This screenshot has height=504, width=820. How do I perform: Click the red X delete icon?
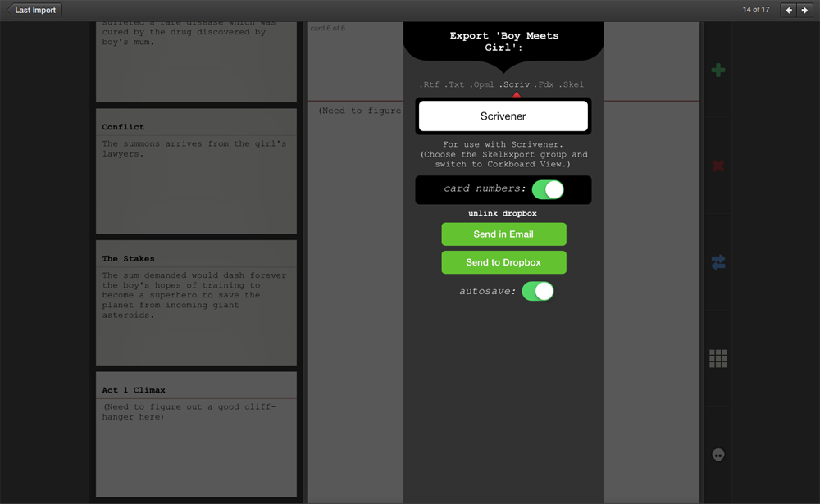click(718, 166)
